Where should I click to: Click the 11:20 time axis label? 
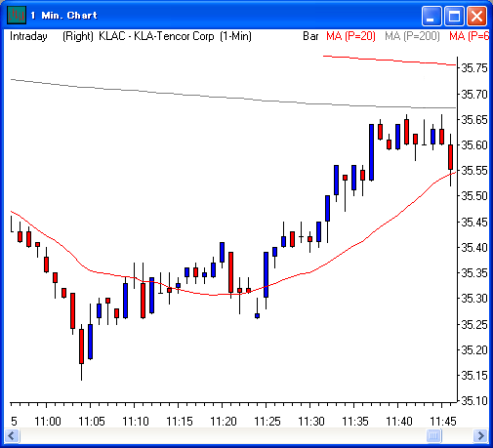[224, 422]
